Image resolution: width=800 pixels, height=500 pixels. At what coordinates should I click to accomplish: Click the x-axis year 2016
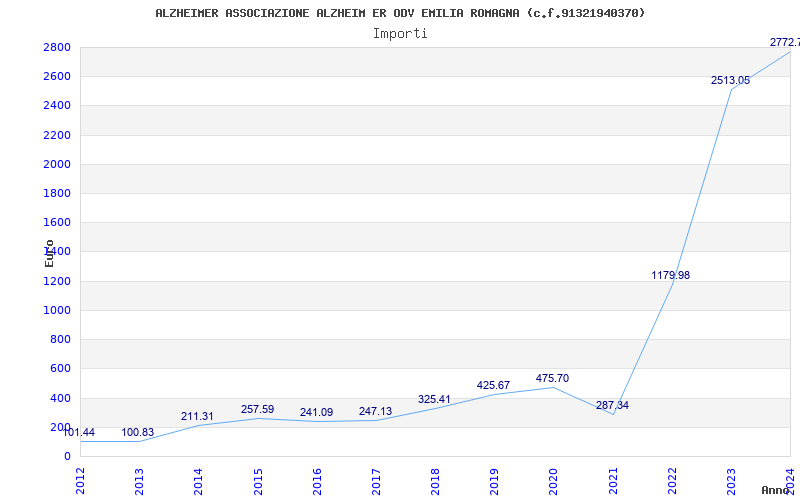point(317,481)
